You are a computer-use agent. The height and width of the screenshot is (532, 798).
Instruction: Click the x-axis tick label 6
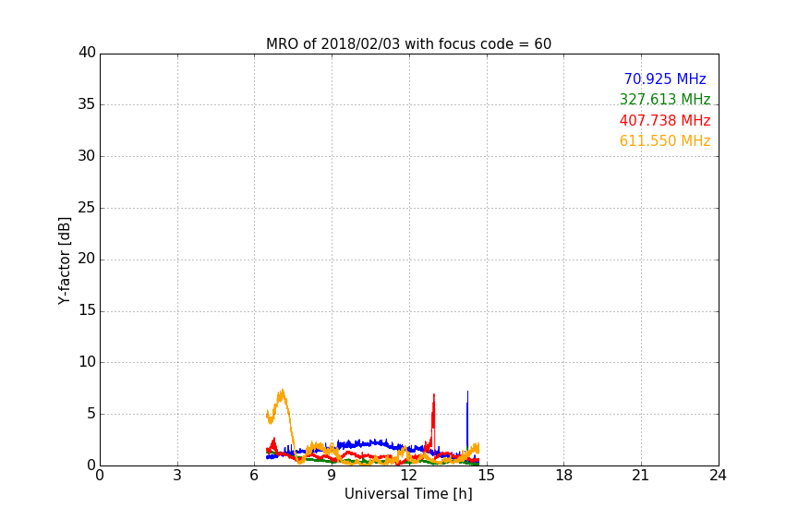click(254, 476)
